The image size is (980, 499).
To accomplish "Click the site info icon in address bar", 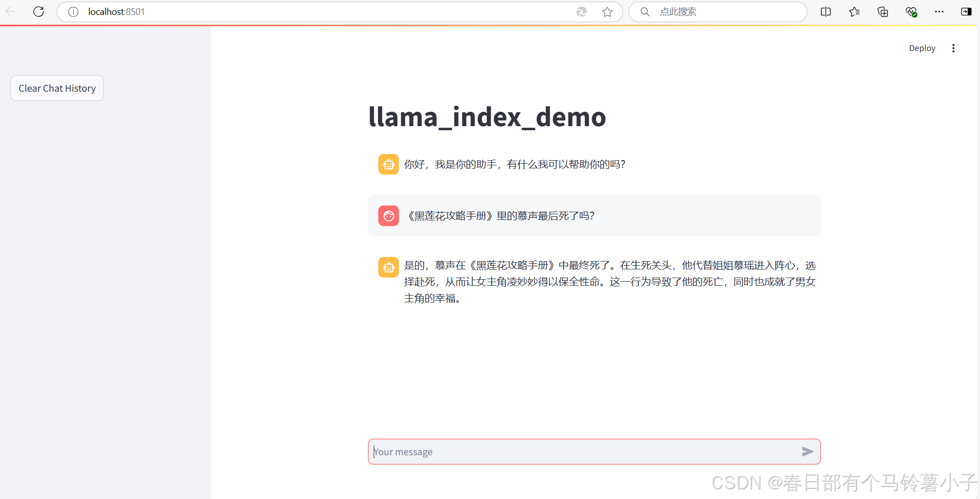I will click(x=73, y=11).
